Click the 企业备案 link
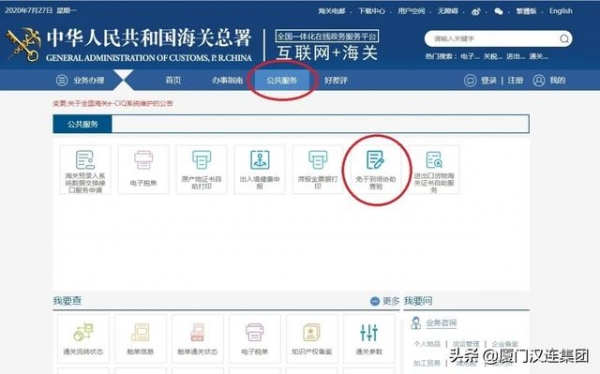The width and height of the screenshot is (600, 374). pyautogui.click(x=505, y=344)
